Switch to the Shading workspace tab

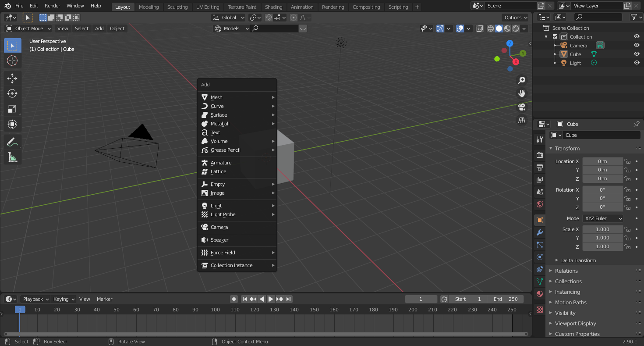[x=273, y=7]
